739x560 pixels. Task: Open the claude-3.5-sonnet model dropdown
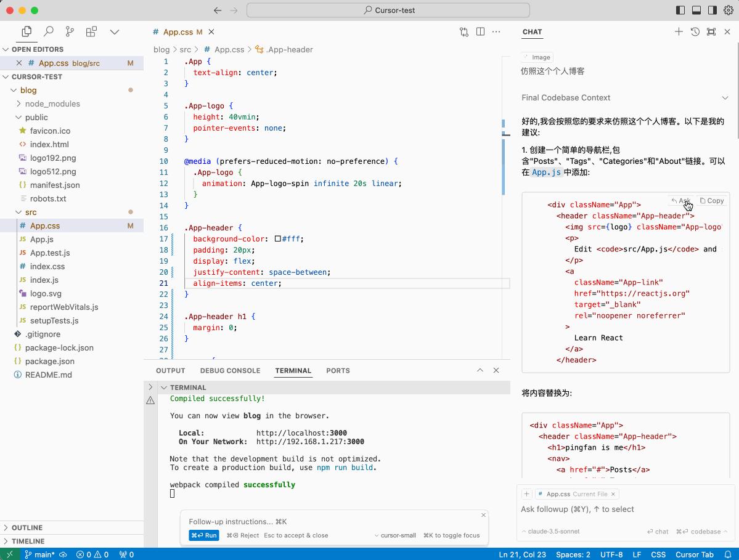click(x=550, y=531)
